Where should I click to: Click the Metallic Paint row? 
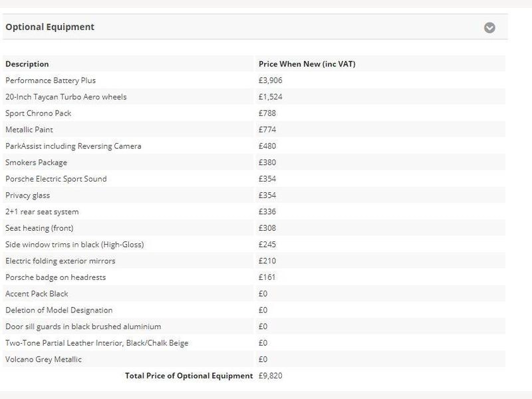click(x=254, y=130)
